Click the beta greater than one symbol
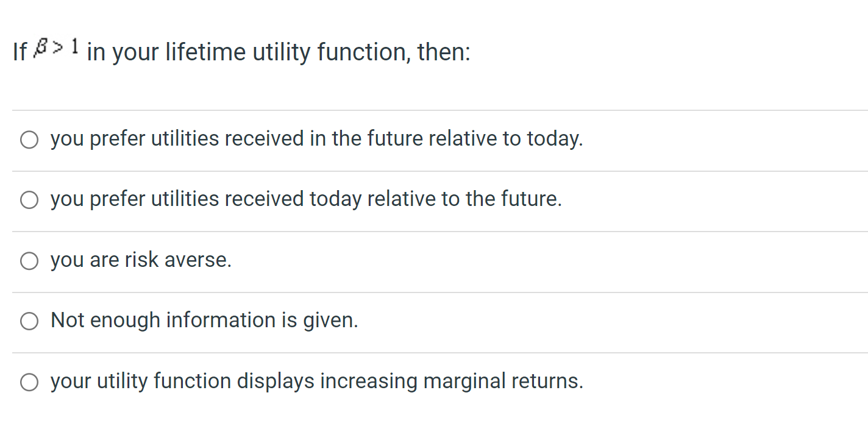868x443 pixels. 57,48
